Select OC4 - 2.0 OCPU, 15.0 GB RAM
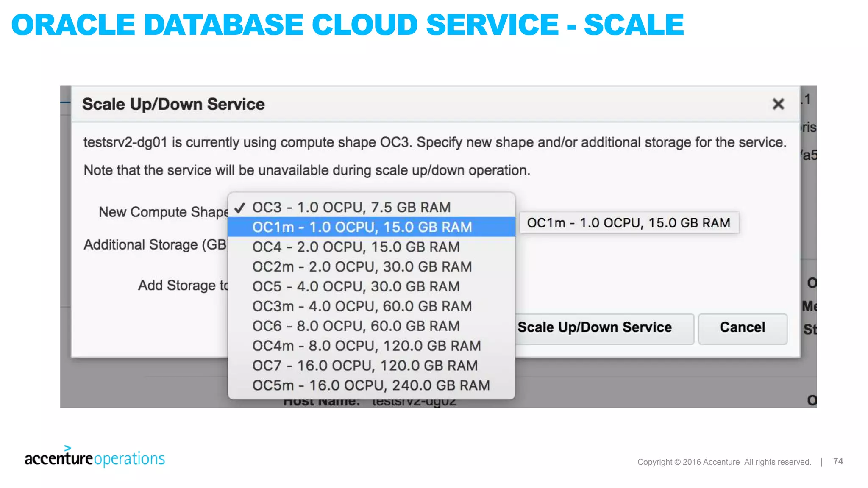Viewport: 868px width, 488px height. coord(371,247)
